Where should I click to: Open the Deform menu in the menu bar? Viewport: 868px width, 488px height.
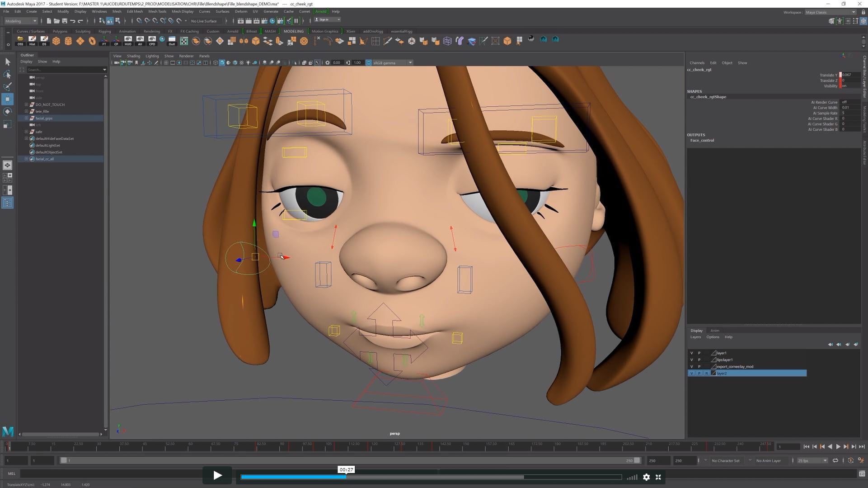241,11
